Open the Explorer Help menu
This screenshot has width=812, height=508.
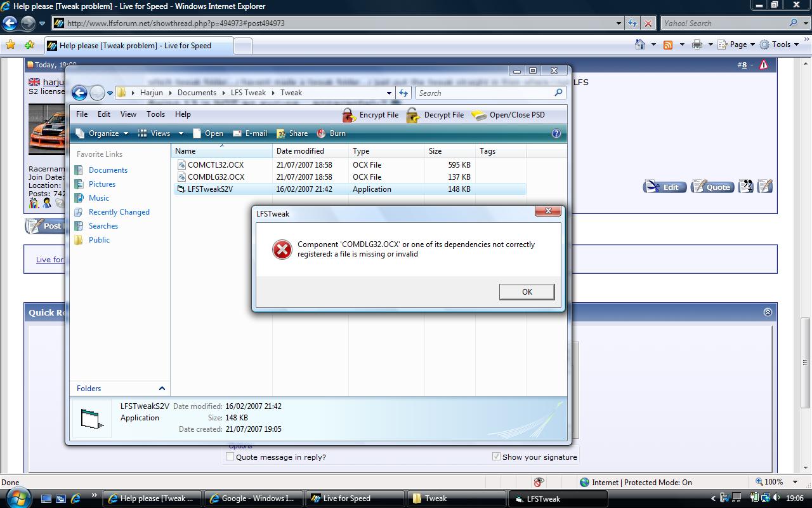tap(183, 114)
